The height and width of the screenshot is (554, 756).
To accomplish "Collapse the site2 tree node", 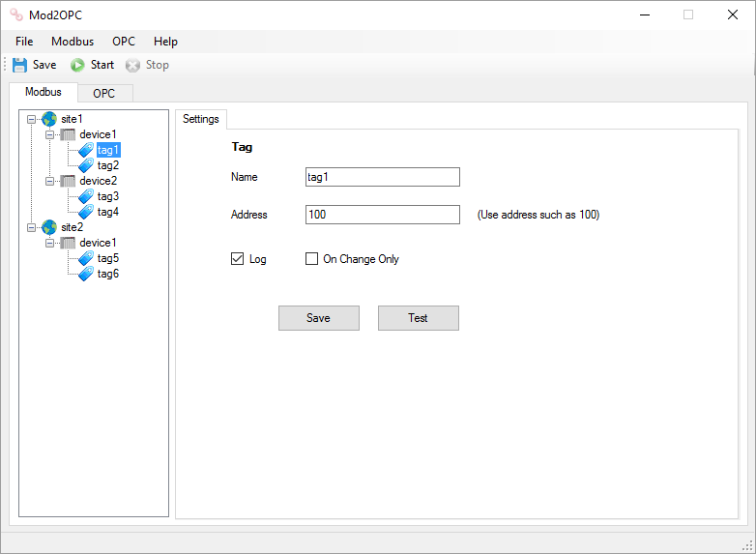I will (31, 227).
